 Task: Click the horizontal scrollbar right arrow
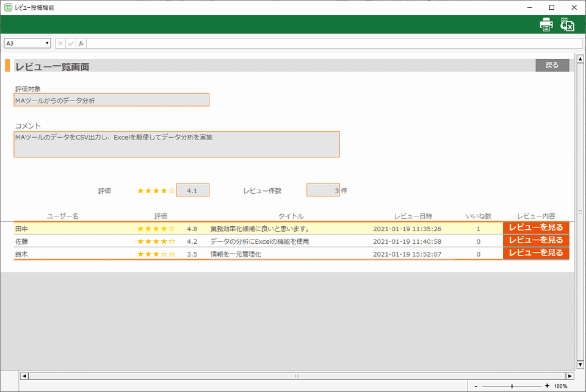570,376
